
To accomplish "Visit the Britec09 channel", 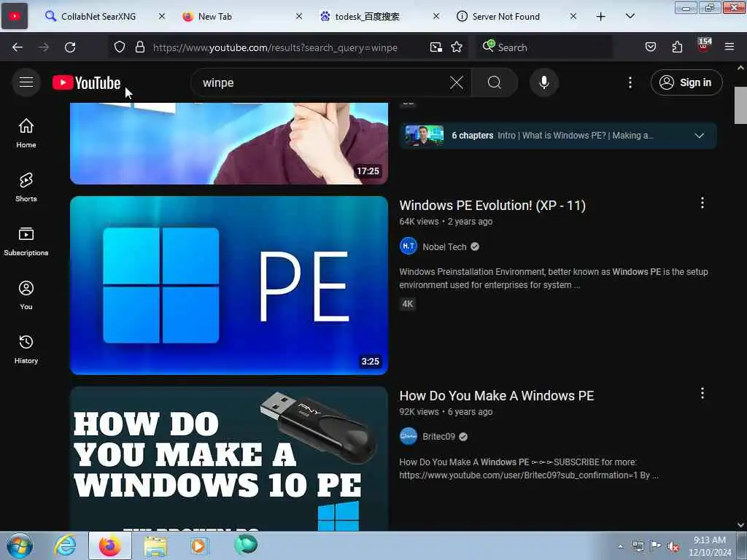I will 438,437.
